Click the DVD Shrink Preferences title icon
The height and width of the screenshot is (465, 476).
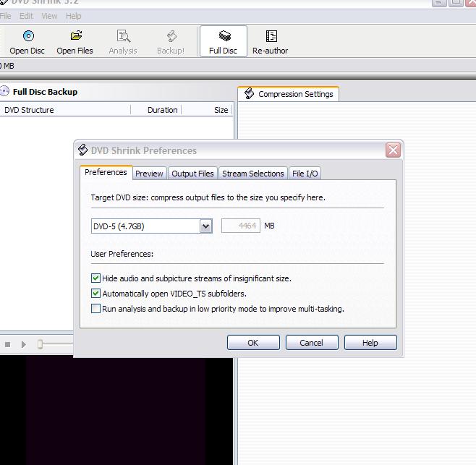point(82,150)
